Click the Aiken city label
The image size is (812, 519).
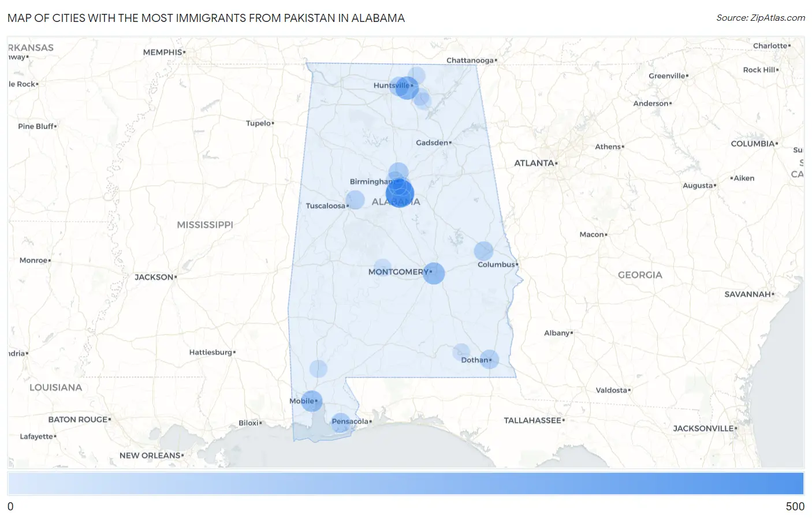coord(744,178)
